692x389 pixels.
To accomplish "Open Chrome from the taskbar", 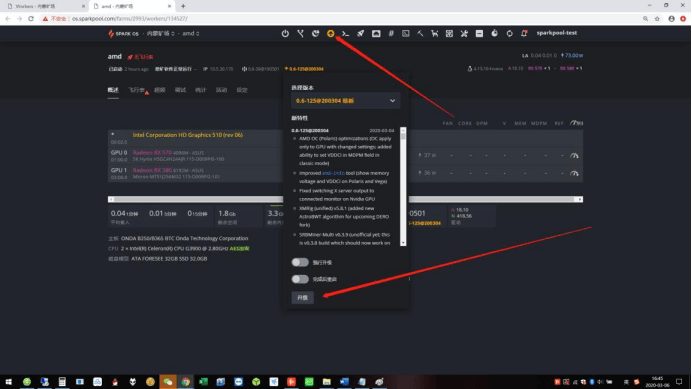I will click(185, 382).
